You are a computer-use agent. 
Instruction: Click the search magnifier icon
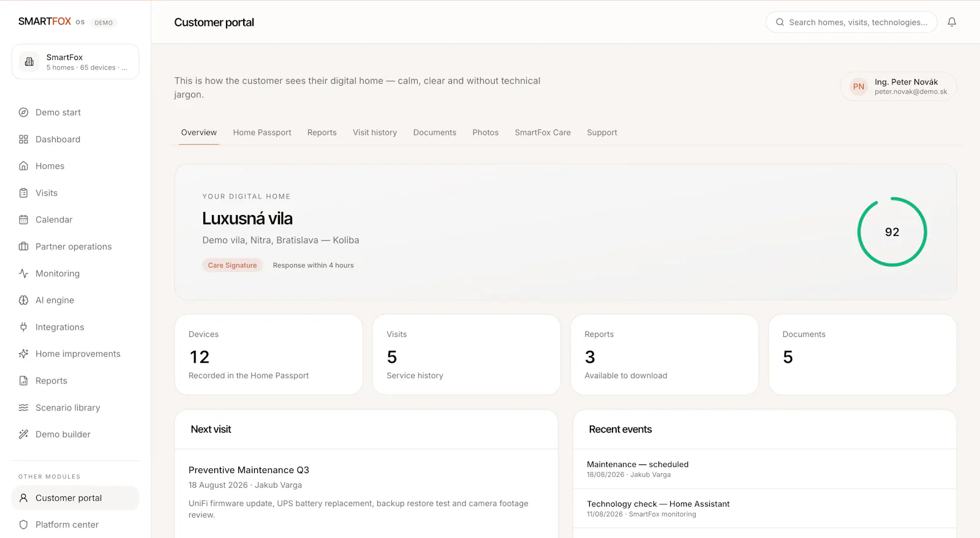(780, 22)
